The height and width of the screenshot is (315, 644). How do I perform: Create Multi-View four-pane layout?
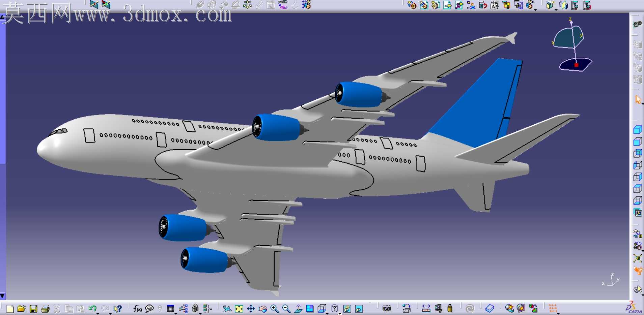310,309
